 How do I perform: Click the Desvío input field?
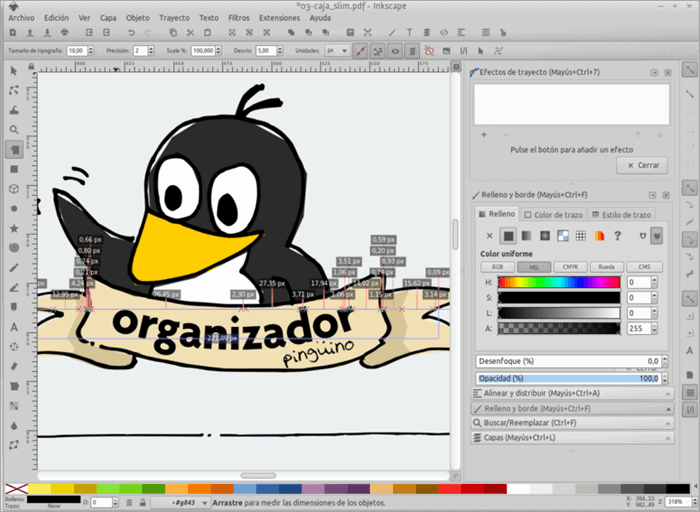tap(266, 51)
